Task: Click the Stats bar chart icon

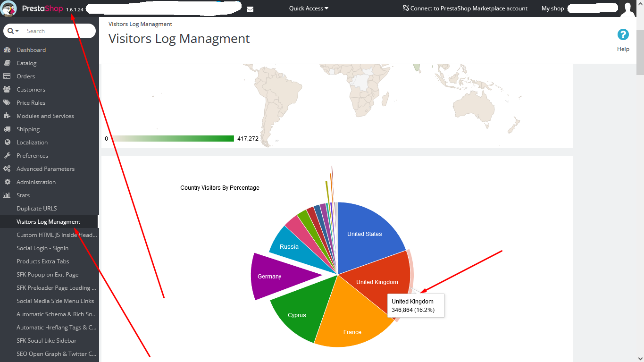Action: [7, 195]
